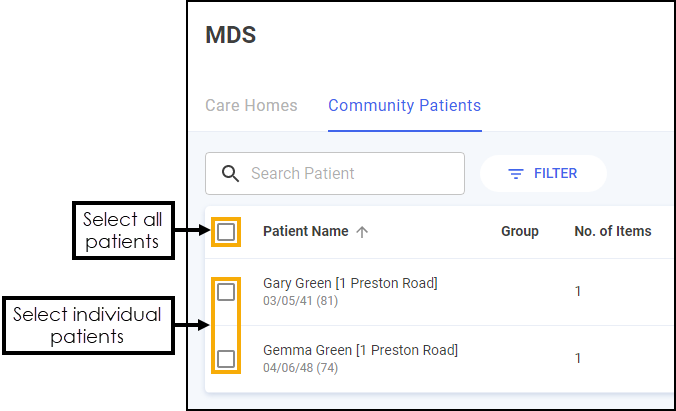Image resolution: width=676 pixels, height=411 pixels.
Task: Click the MDS page heading
Action: point(231,36)
